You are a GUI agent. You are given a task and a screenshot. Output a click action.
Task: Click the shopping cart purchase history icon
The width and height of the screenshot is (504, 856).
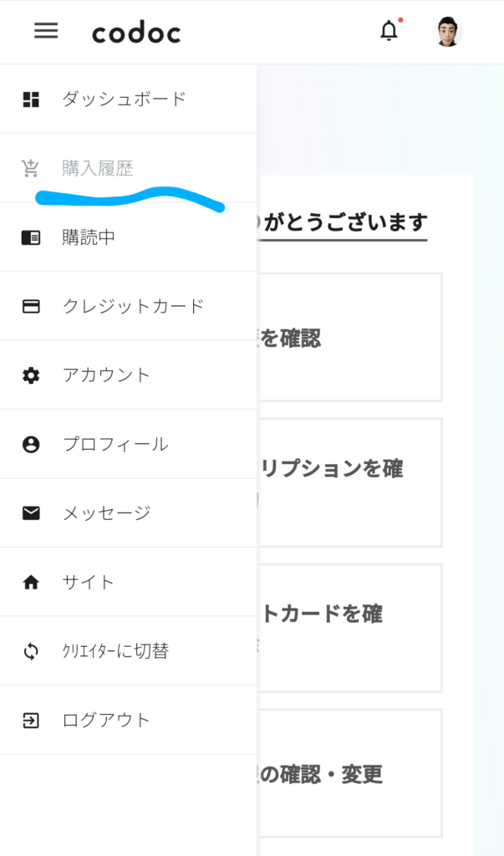(x=31, y=167)
